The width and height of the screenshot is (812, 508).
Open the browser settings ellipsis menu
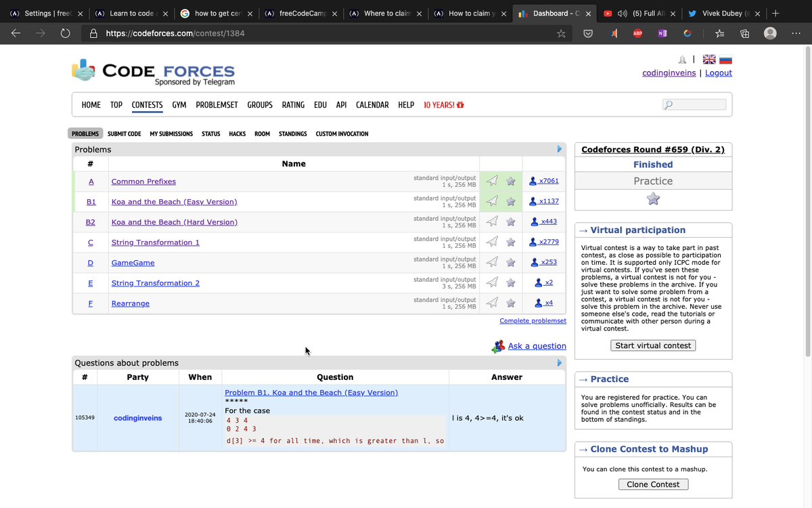(x=795, y=33)
